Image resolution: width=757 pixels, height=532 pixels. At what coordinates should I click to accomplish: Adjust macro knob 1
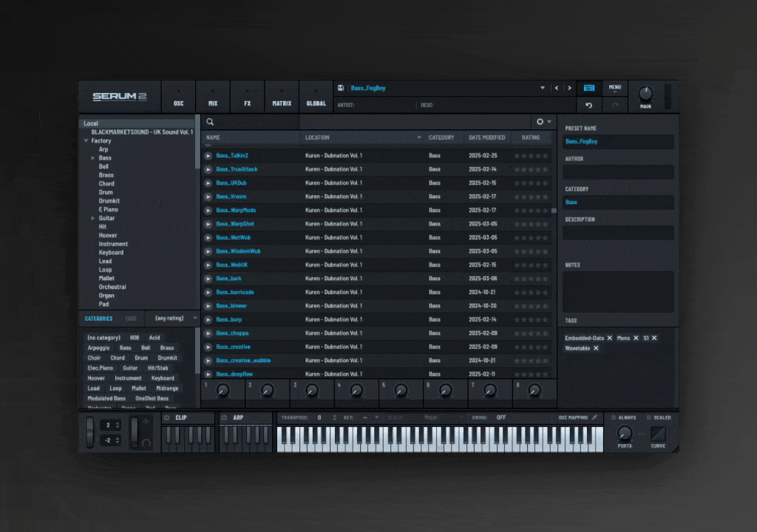223,391
